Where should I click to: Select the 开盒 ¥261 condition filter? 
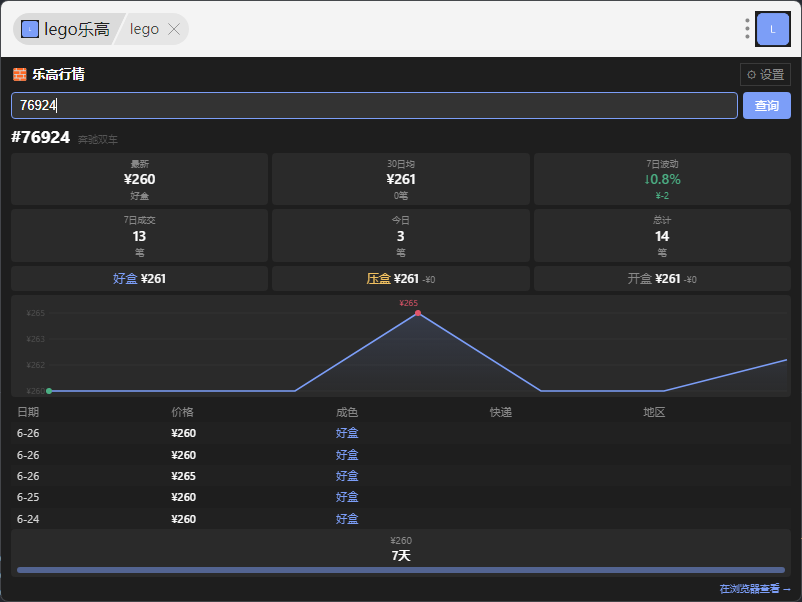tap(662, 279)
